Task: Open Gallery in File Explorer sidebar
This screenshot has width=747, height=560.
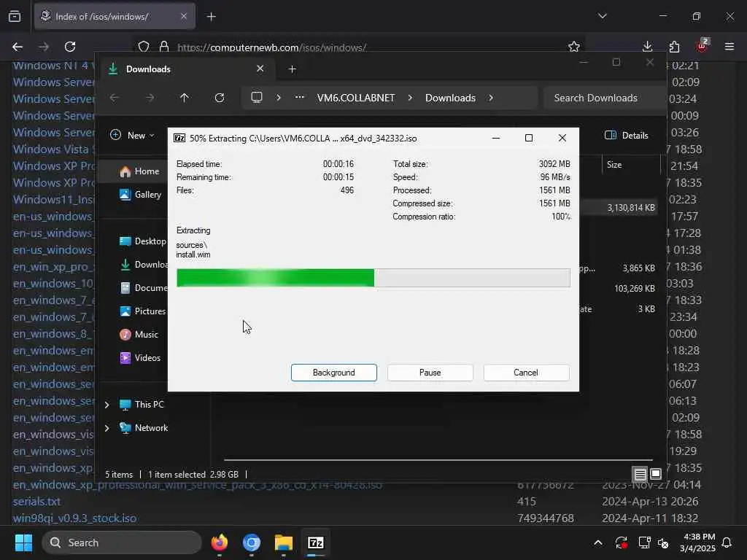Action: click(x=140, y=194)
